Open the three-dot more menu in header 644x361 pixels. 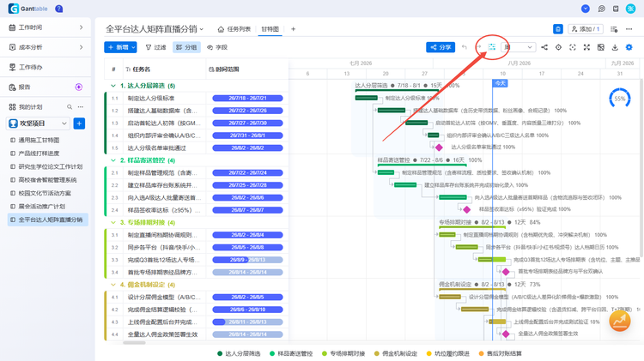(629, 29)
